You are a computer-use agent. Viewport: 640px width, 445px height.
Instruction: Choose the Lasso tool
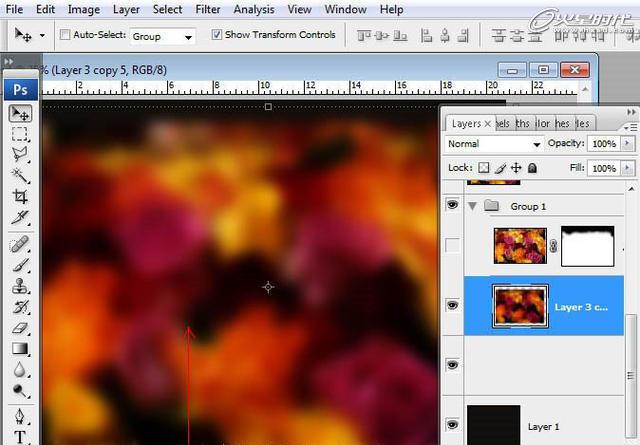(20, 155)
